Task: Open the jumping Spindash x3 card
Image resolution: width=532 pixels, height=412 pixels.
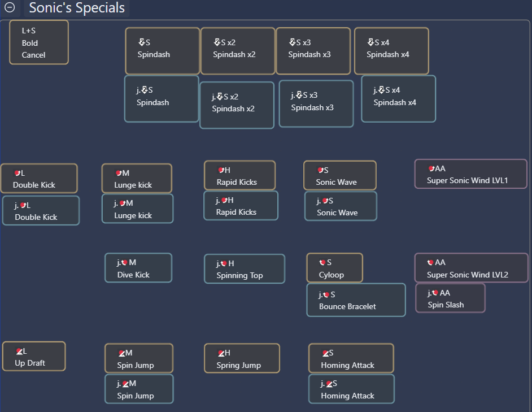Action: coord(316,103)
